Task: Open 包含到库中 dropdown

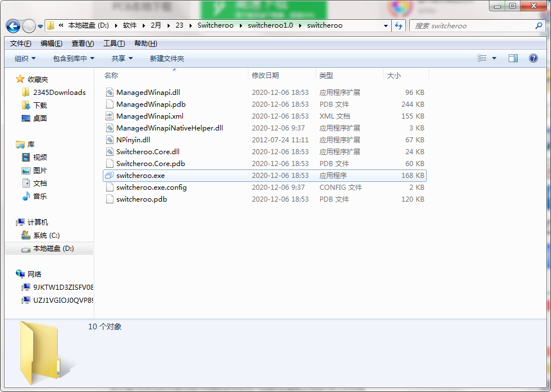Action: [x=73, y=58]
